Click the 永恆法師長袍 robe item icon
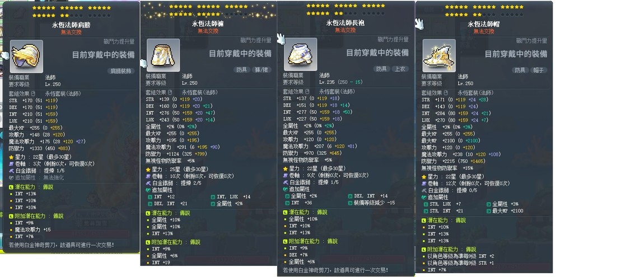 click(300, 54)
